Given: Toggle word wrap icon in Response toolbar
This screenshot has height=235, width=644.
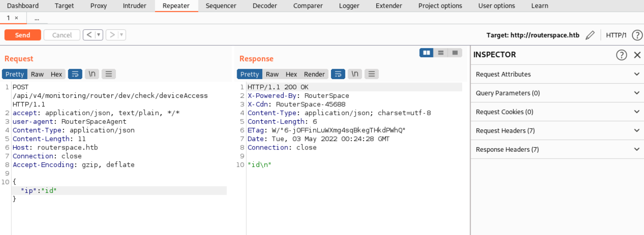Looking at the screenshot, I should (x=338, y=74).
